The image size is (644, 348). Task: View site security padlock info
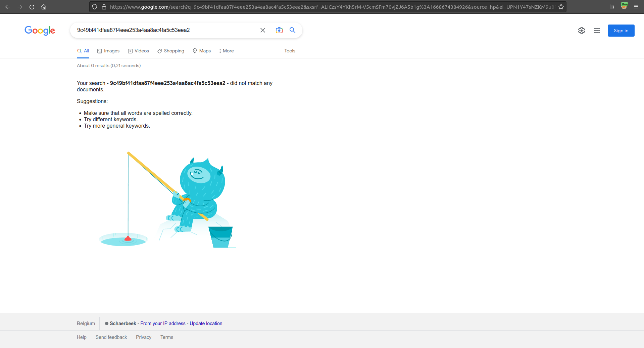click(104, 7)
